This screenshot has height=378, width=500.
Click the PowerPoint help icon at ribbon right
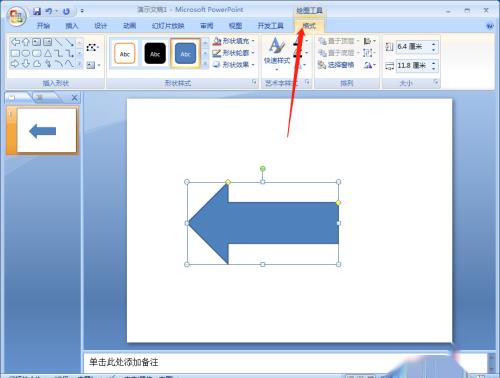tap(490, 26)
